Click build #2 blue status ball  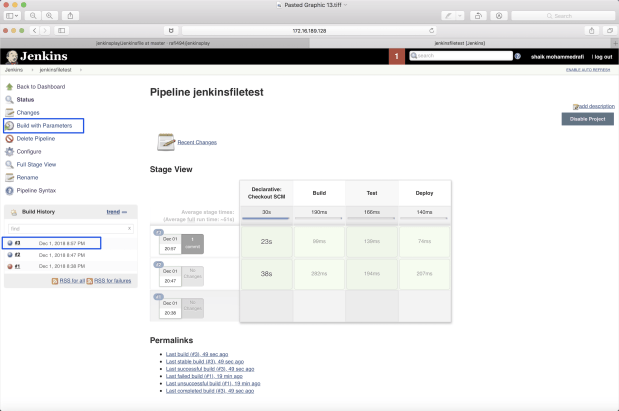pos(10,255)
